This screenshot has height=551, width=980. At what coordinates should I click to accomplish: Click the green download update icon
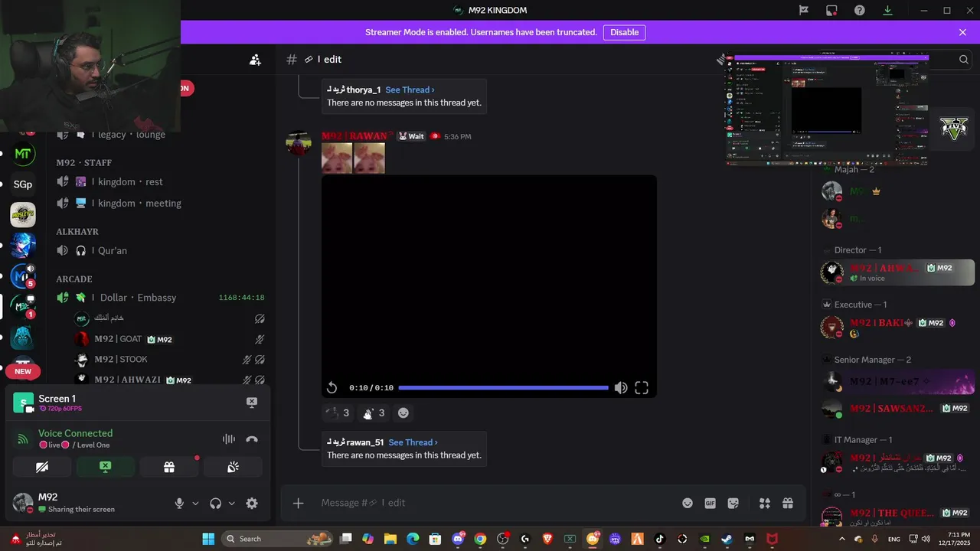click(x=888, y=10)
